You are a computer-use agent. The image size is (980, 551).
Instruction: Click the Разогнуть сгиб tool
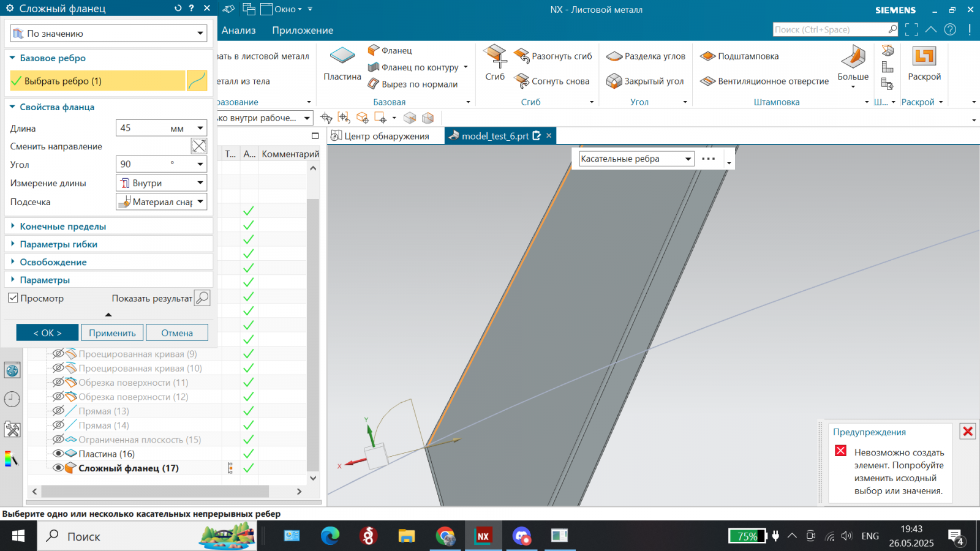pos(553,56)
